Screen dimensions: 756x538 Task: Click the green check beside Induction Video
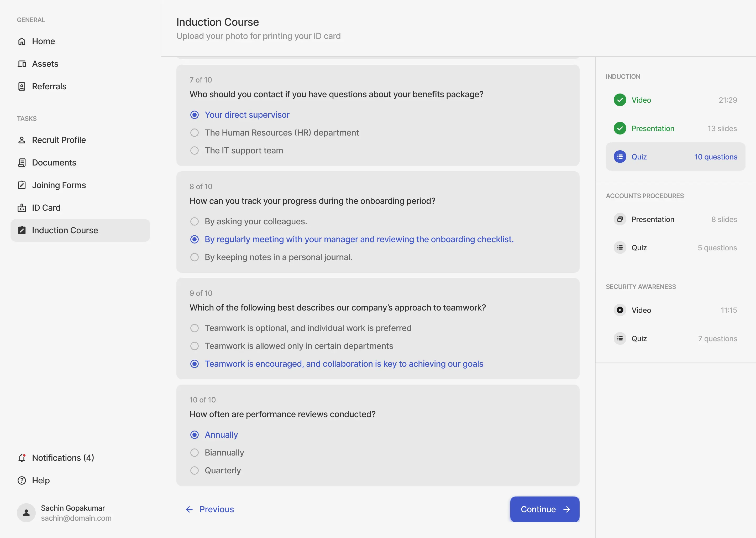point(620,100)
